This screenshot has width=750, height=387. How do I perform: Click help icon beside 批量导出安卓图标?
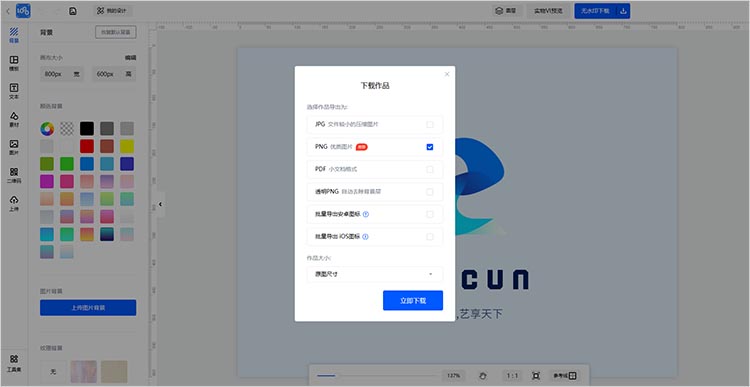tap(366, 214)
